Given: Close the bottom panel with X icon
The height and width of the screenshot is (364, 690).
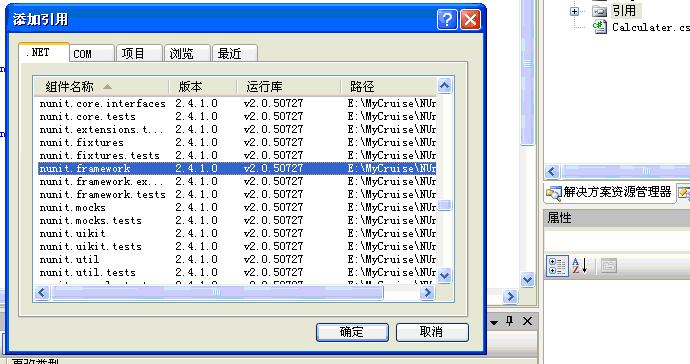Looking at the screenshot, I should pyautogui.click(x=527, y=321).
